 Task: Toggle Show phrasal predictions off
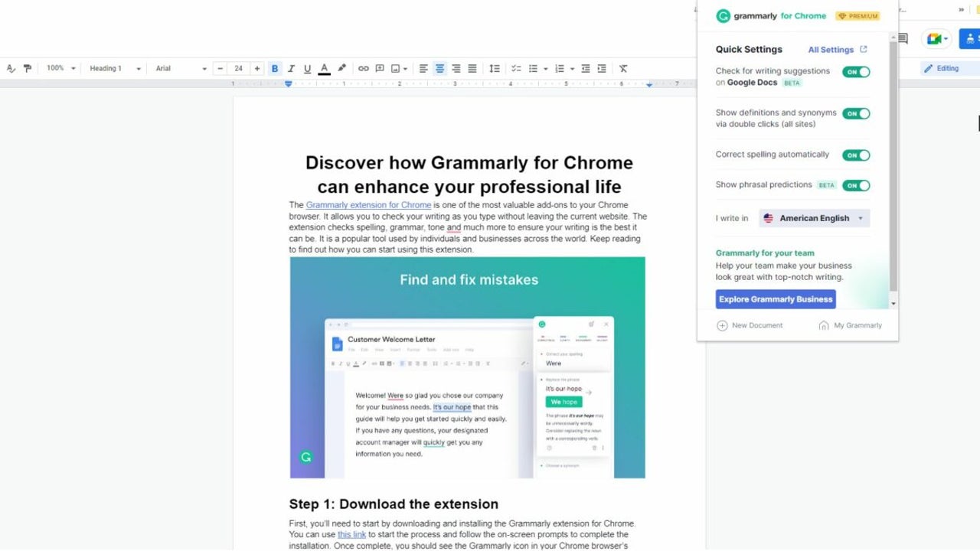856,185
